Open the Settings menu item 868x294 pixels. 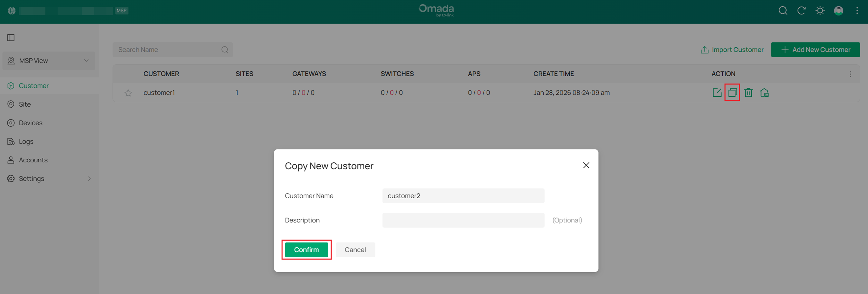(x=31, y=179)
